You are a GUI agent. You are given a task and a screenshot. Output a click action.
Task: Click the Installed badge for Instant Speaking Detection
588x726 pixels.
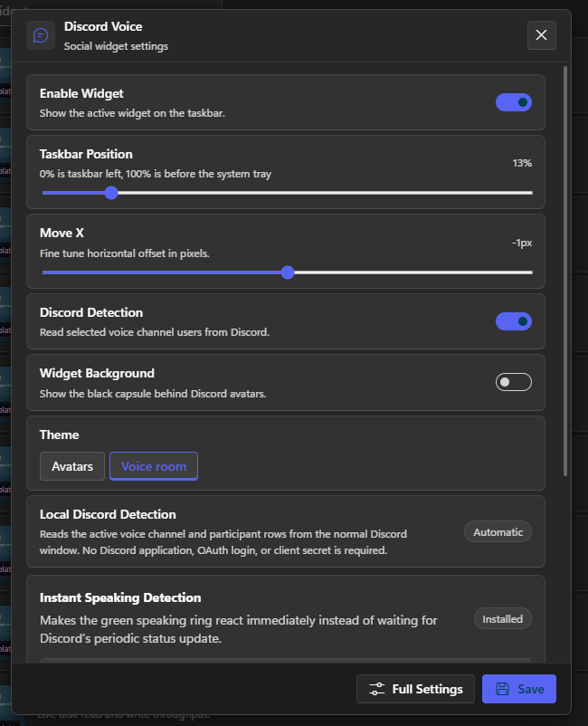502,618
